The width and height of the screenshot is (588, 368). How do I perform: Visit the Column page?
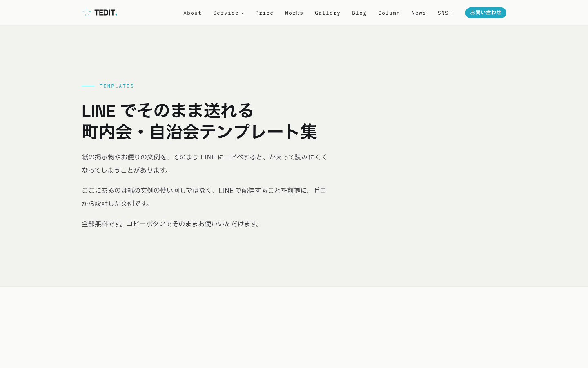pyautogui.click(x=389, y=13)
